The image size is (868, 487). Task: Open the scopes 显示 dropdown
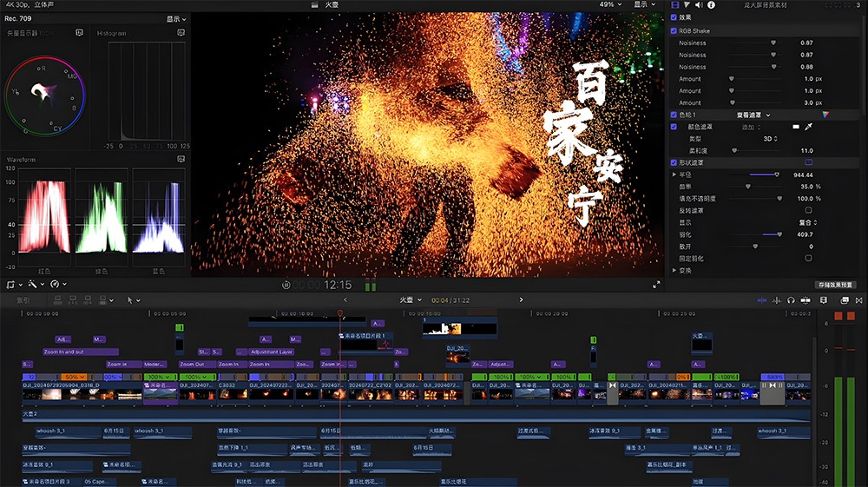[x=176, y=19]
